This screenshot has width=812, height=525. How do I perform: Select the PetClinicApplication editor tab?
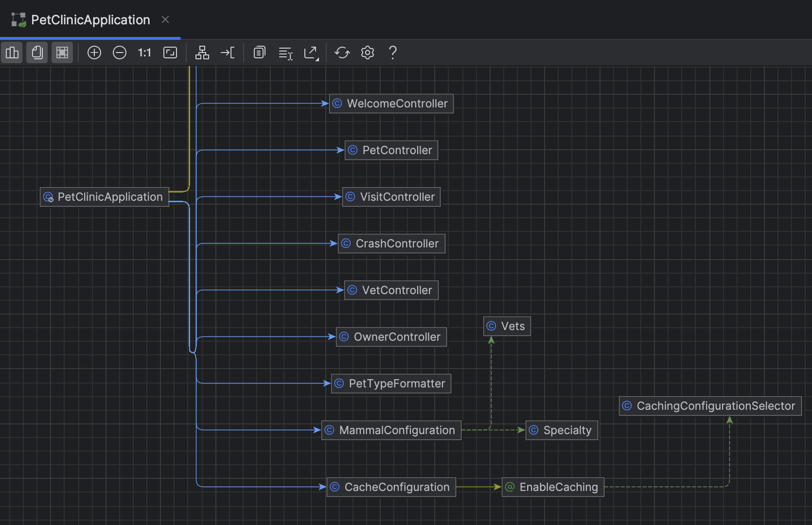[90, 20]
